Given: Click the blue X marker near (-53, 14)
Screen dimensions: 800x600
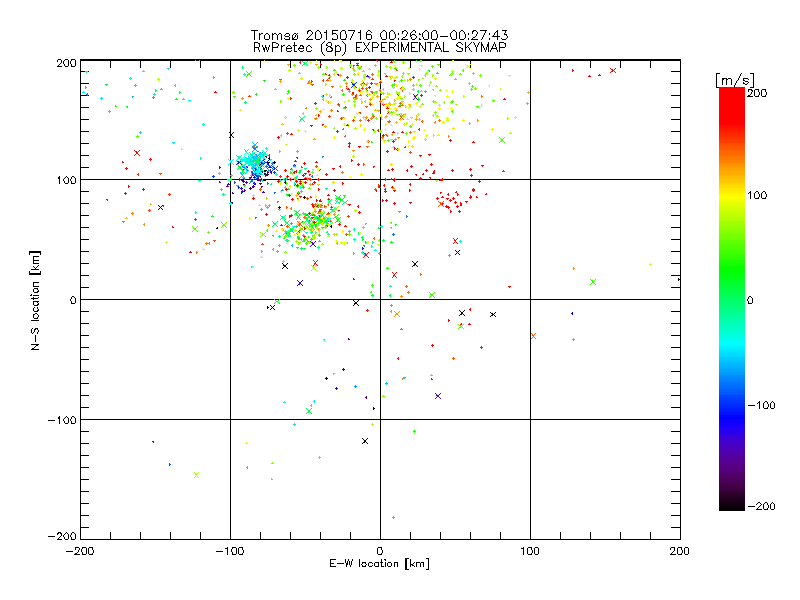Looking at the screenshot, I should (x=300, y=283).
